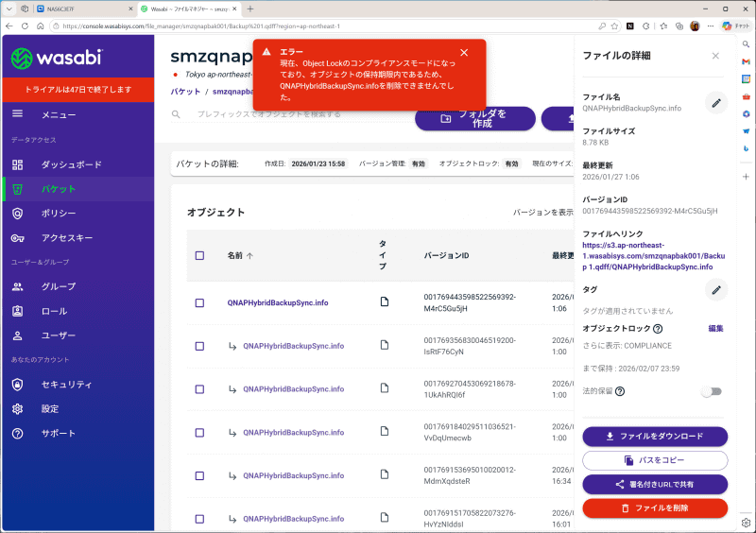Click the オブジェクトロック help icon
The height and width of the screenshot is (533, 756).
pos(658,329)
